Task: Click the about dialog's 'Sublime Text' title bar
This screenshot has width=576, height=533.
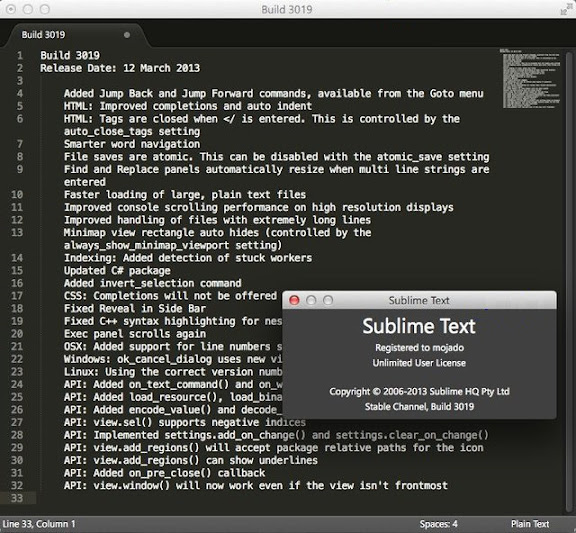Action: [x=419, y=300]
